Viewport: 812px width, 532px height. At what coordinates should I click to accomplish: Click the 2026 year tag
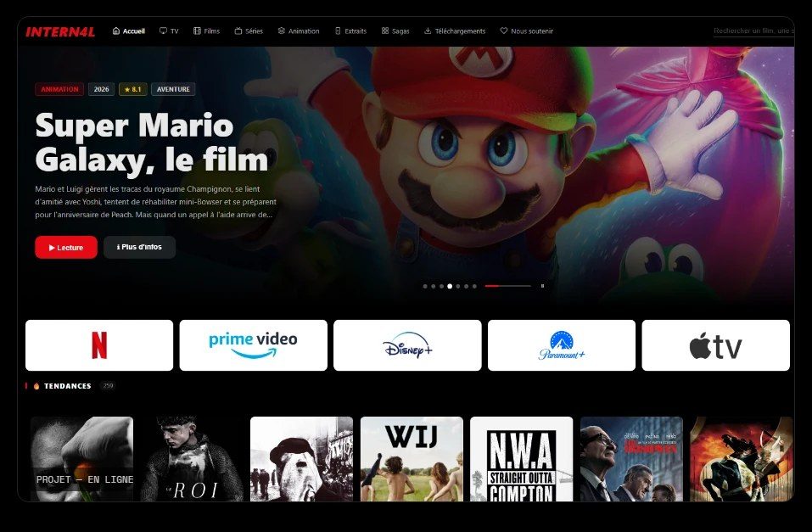point(102,89)
